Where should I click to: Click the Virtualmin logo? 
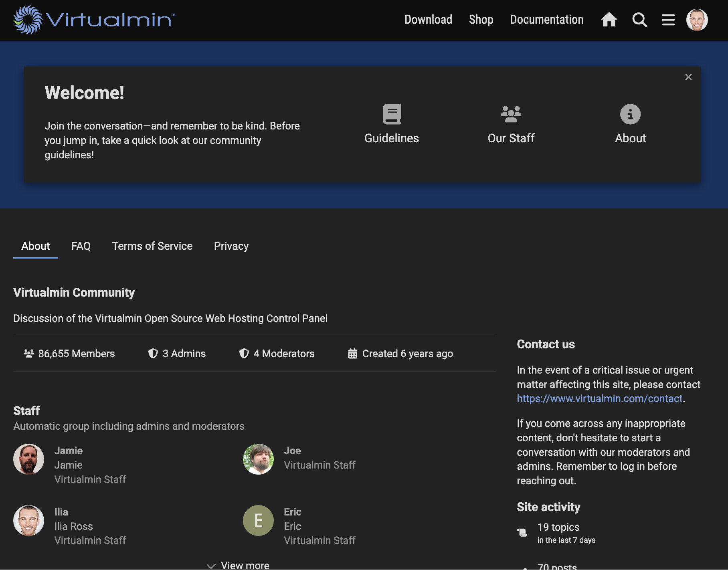[95, 20]
